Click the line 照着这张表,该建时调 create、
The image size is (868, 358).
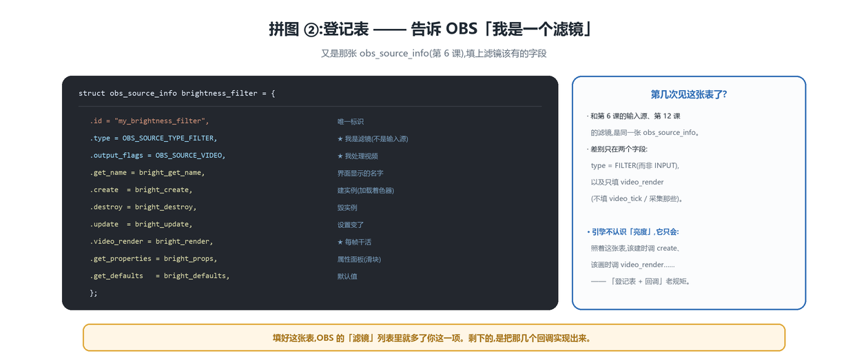636,249
